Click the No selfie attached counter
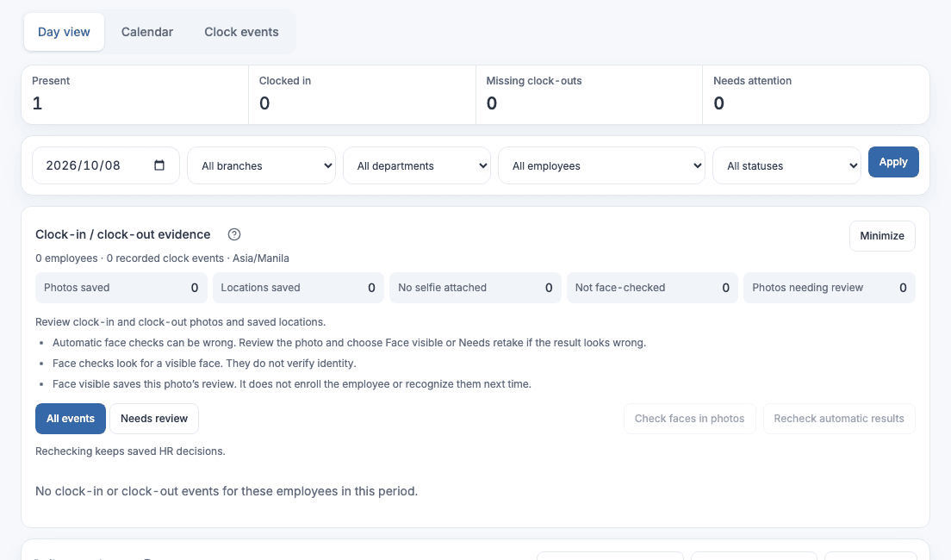The height and width of the screenshot is (560, 951). pos(475,288)
